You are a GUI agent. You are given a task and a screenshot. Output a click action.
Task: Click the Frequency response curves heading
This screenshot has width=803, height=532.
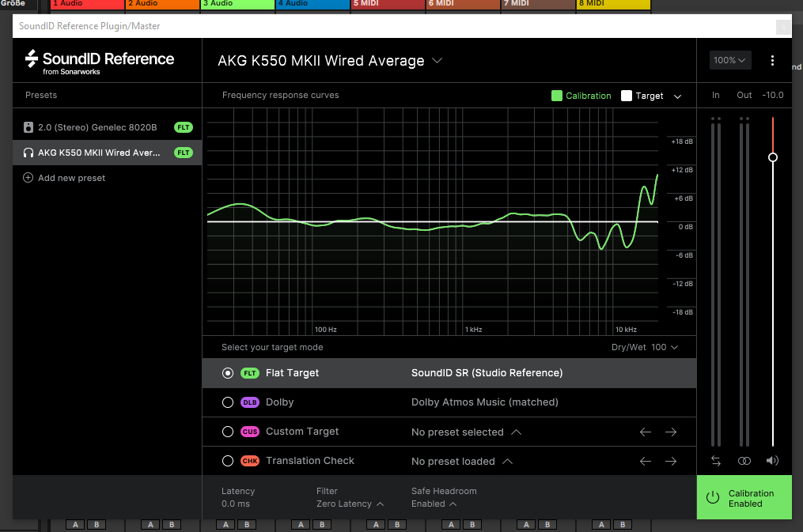tap(281, 95)
